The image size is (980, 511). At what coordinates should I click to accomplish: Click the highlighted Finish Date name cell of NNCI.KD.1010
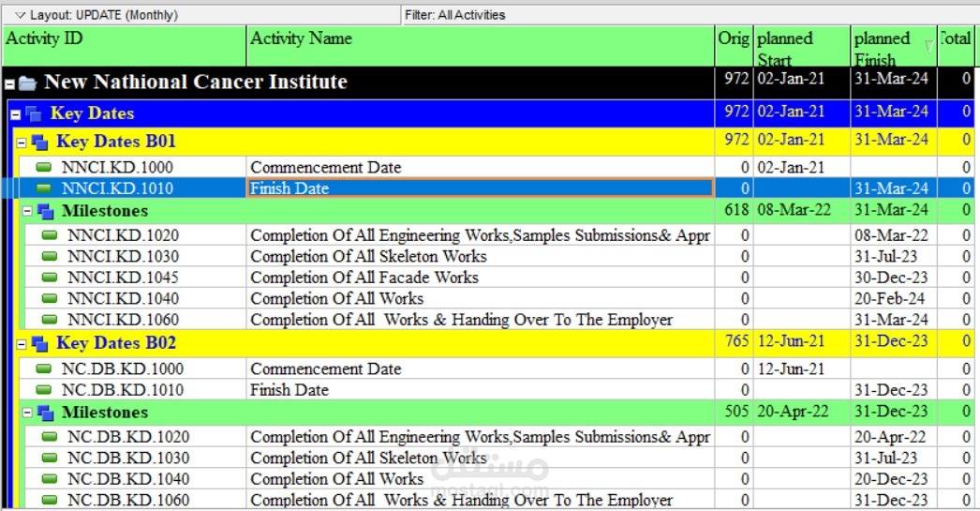pyautogui.click(x=481, y=188)
